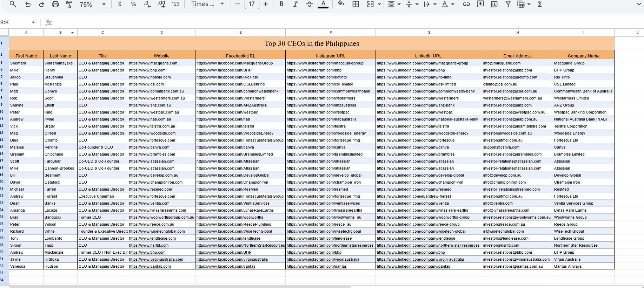Image resolution: width=644 pixels, height=288 pixels.
Task: Select the 'Top 30 CEOs in the Philippines' title cell
Action: click(312, 43)
